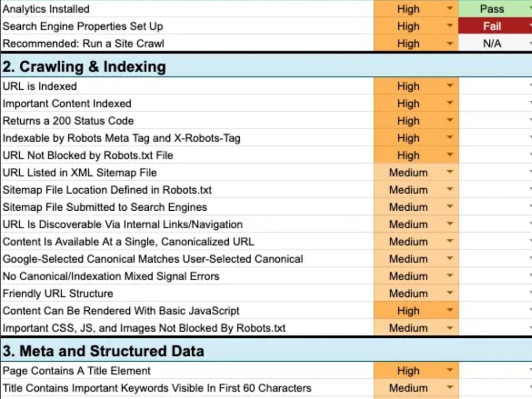Click the 'Page Contains A Title Element' cell

tap(187, 370)
